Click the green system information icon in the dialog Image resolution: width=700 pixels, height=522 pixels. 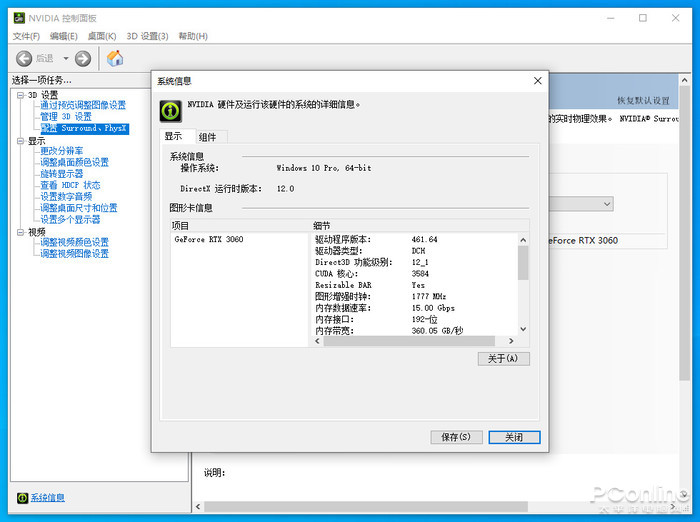pyautogui.click(x=171, y=111)
